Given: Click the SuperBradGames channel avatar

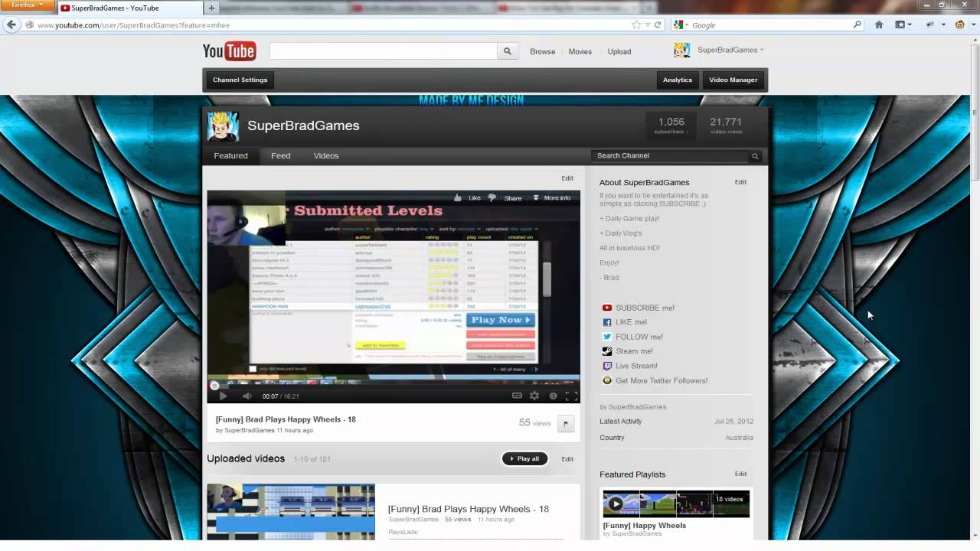Looking at the screenshot, I should [223, 126].
